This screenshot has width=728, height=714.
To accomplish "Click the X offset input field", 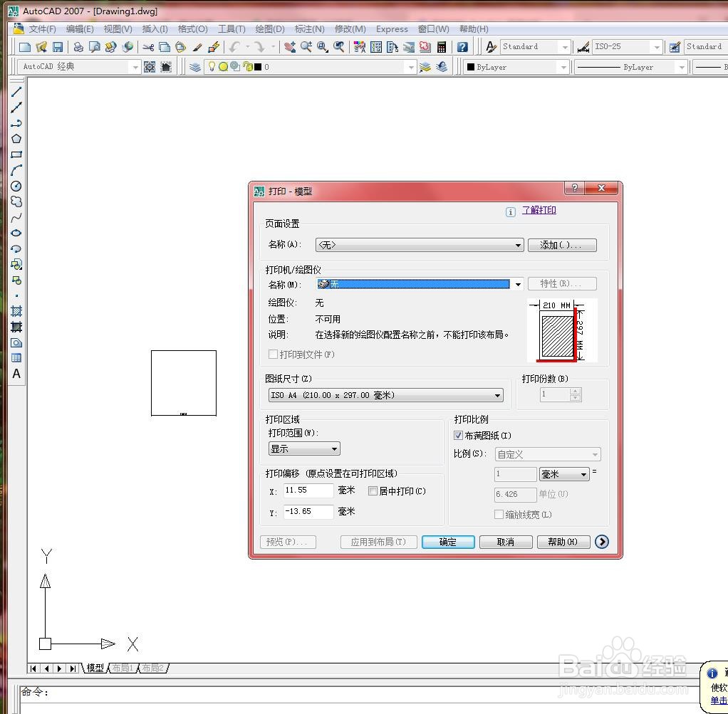I will tap(308, 490).
